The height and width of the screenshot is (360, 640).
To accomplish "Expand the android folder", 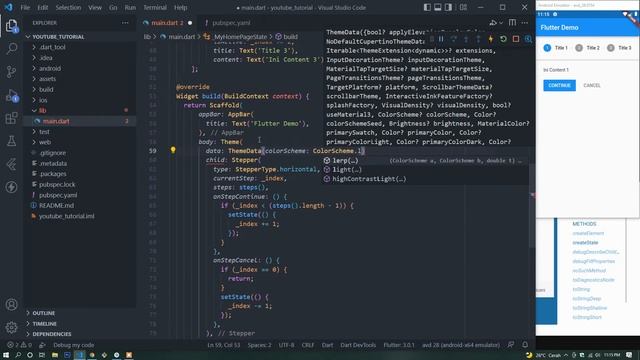I will (x=50, y=68).
